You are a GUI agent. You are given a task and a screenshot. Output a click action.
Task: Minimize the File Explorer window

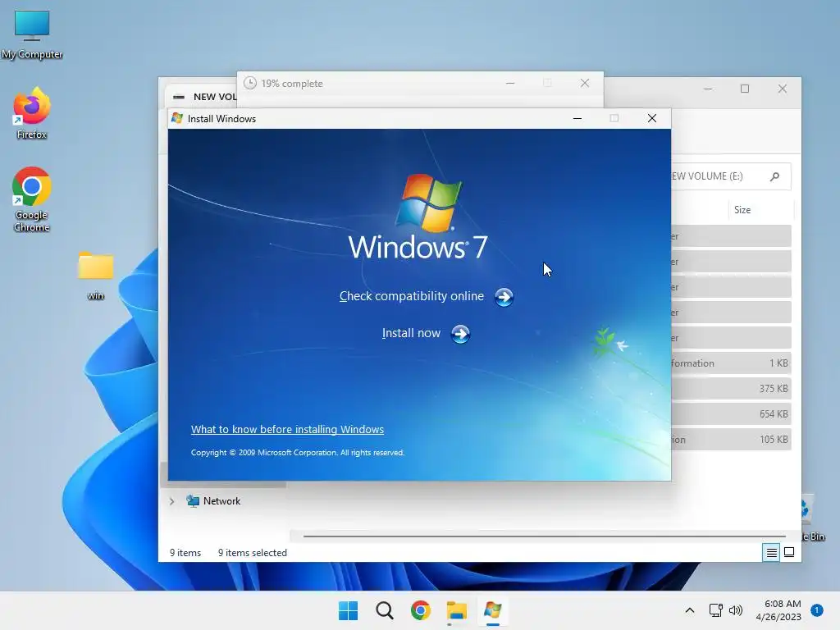pos(708,89)
